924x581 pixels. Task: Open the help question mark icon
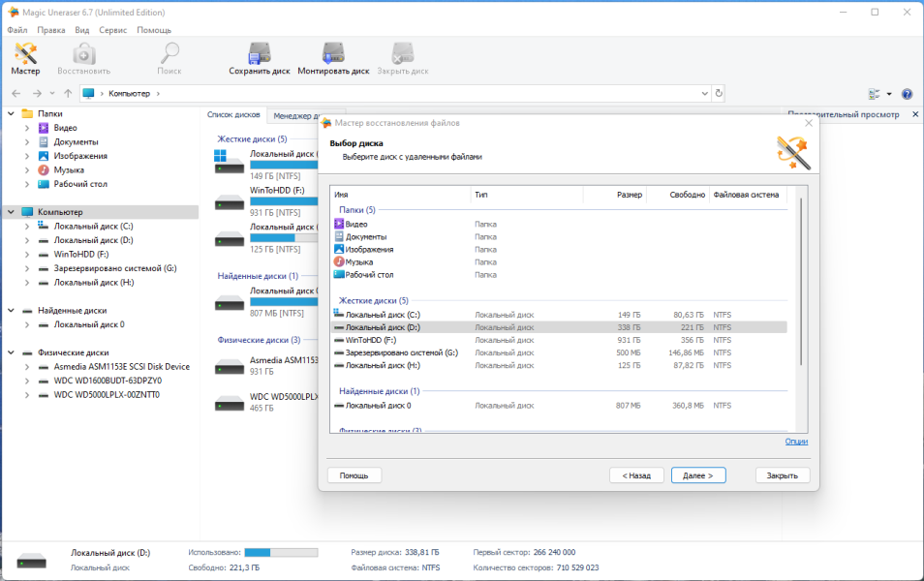pos(907,94)
